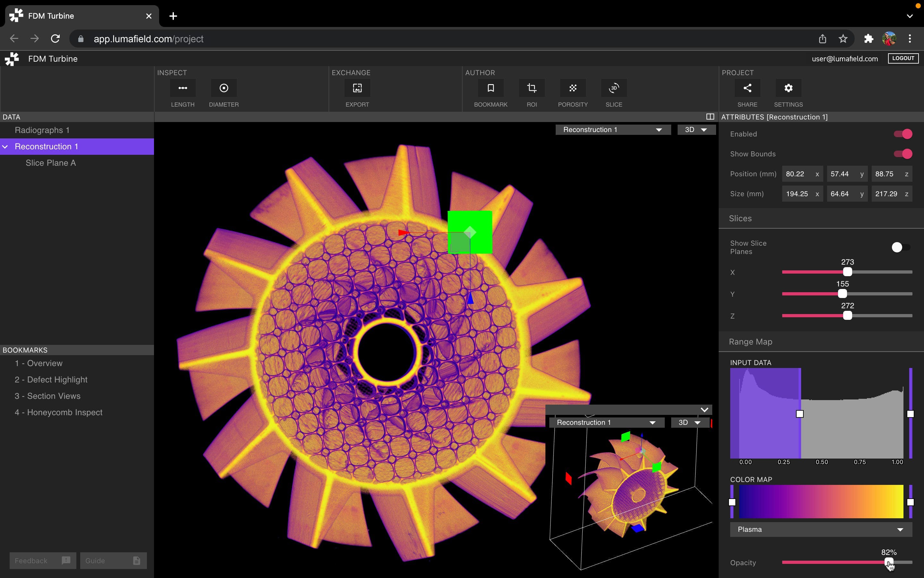
Task: Open project Settings gear
Action: click(x=788, y=88)
